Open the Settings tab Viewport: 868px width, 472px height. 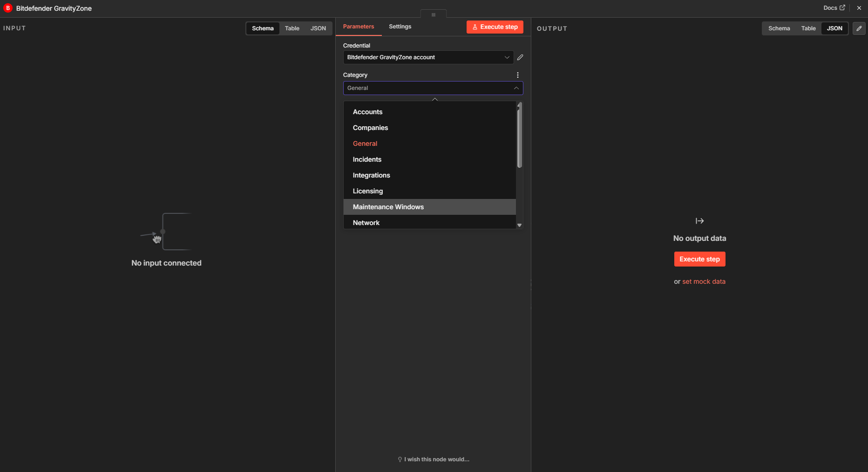pos(400,27)
